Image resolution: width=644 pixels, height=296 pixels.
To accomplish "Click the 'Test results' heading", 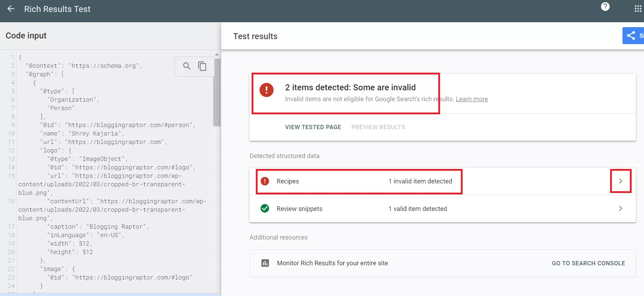I will pyautogui.click(x=255, y=36).
